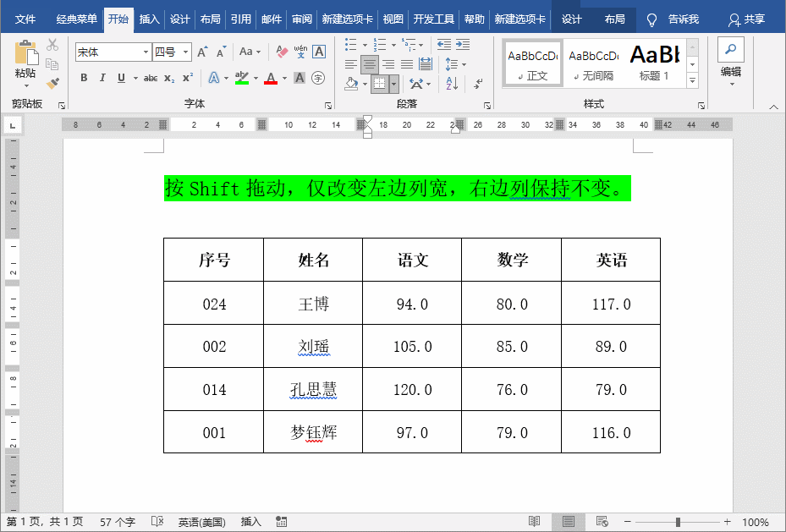
Task: Open the phonetic guide (pinyin) icon
Action: (x=300, y=52)
